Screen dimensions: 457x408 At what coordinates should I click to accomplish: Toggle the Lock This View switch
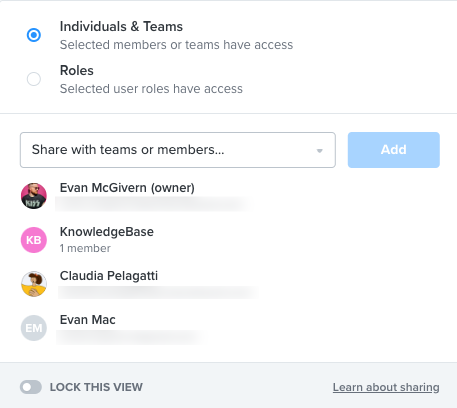31,387
